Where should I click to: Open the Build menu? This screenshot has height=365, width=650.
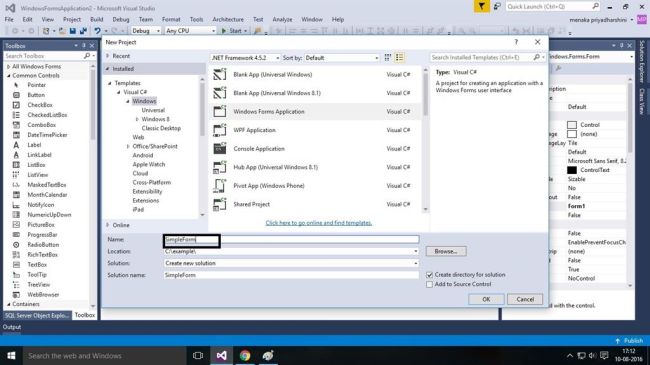tap(97, 19)
